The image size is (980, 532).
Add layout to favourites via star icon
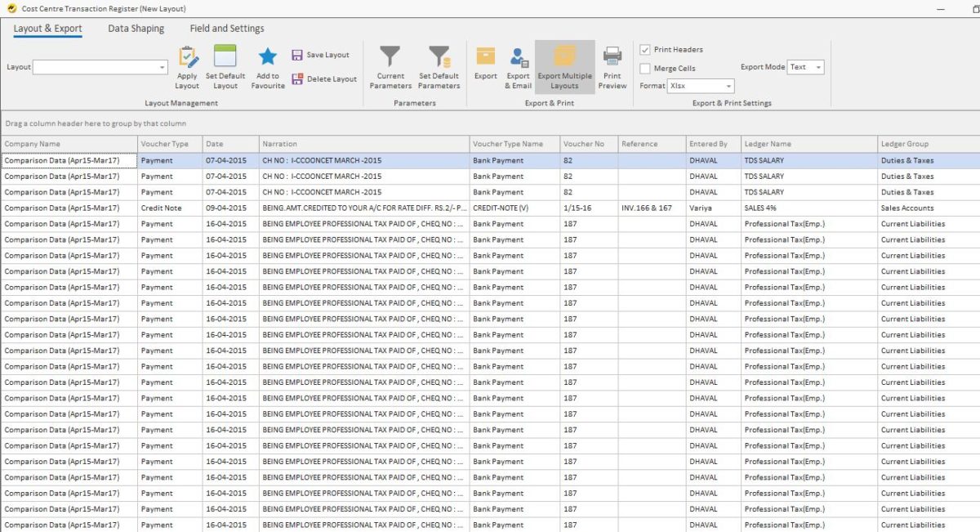(268, 57)
